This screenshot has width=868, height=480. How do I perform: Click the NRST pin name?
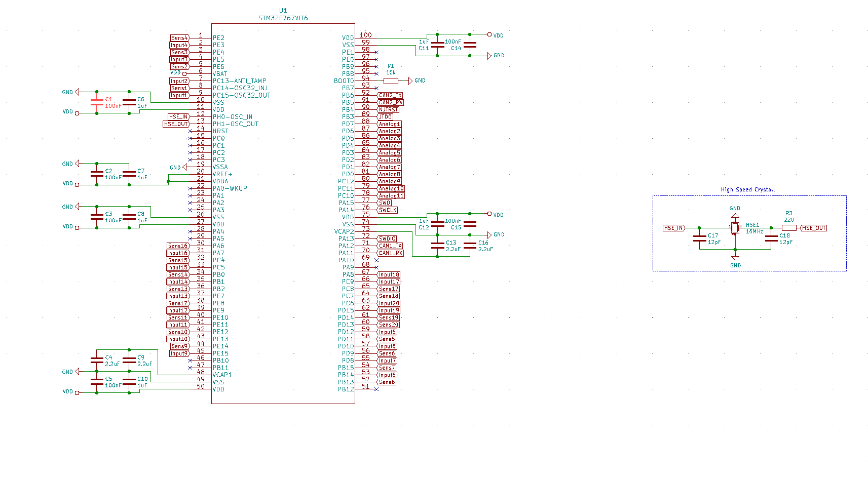point(220,131)
